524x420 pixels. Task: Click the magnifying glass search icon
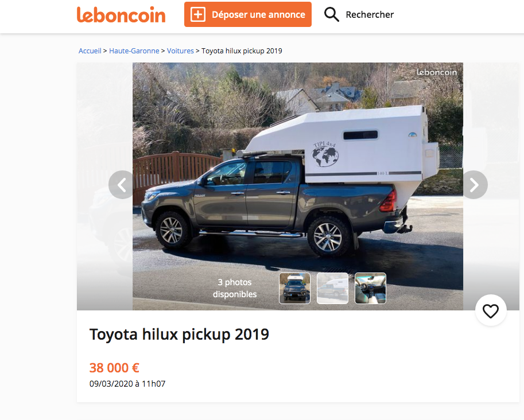point(332,14)
